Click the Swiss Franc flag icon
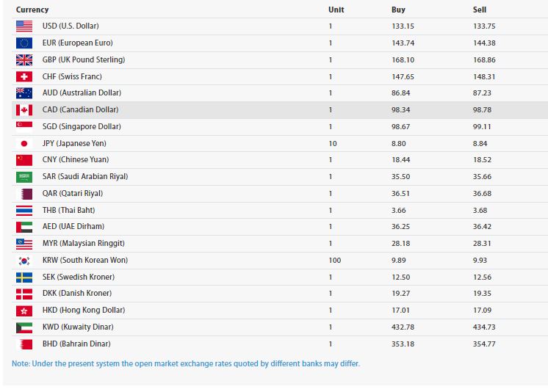Image resolution: width=548 pixels, height=392 pixels. click(x=24, y=76)
